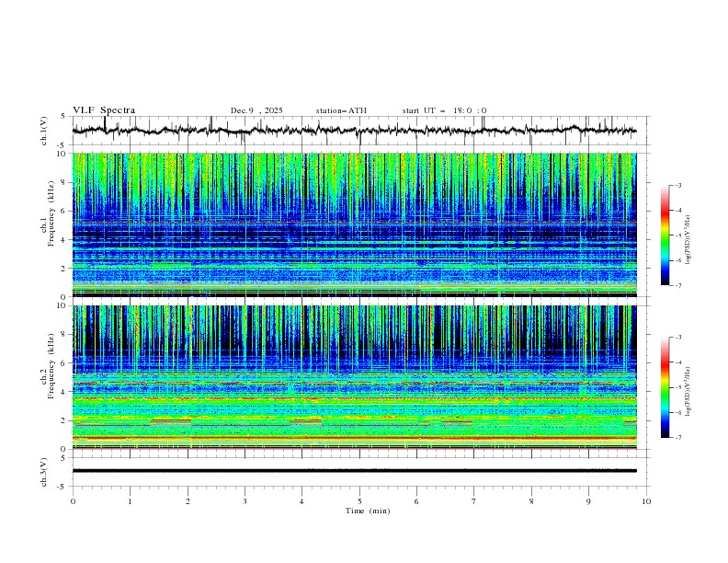Screen dimensions: 728x563
Task: Click the "Time (min)" axis label
Action: 368,511
